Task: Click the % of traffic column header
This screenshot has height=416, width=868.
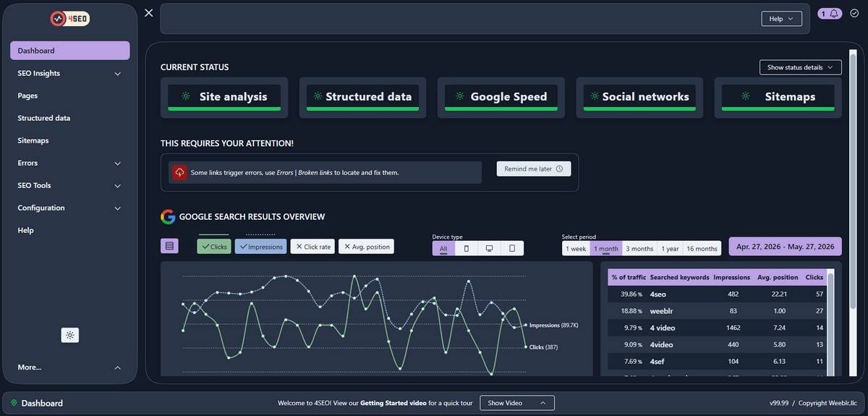Action: [628, 277]
